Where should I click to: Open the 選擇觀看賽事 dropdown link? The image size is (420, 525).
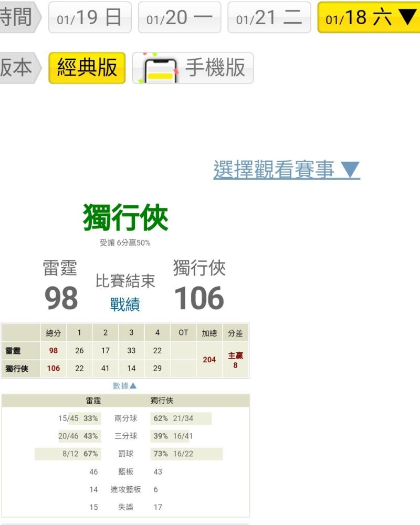pos(287,170)
